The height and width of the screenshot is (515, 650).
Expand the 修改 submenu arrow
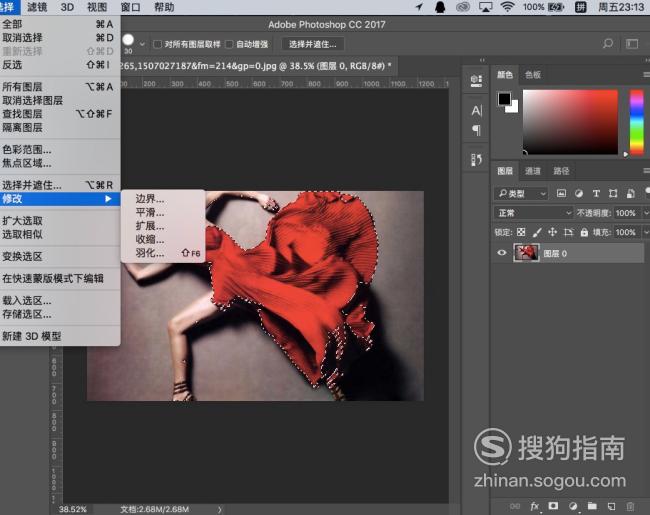tap(108, 199)
